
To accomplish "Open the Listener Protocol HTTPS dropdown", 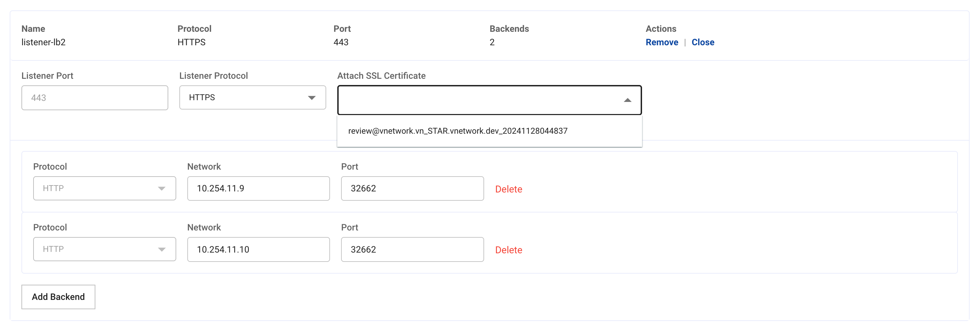I will (x=253, y=97).
